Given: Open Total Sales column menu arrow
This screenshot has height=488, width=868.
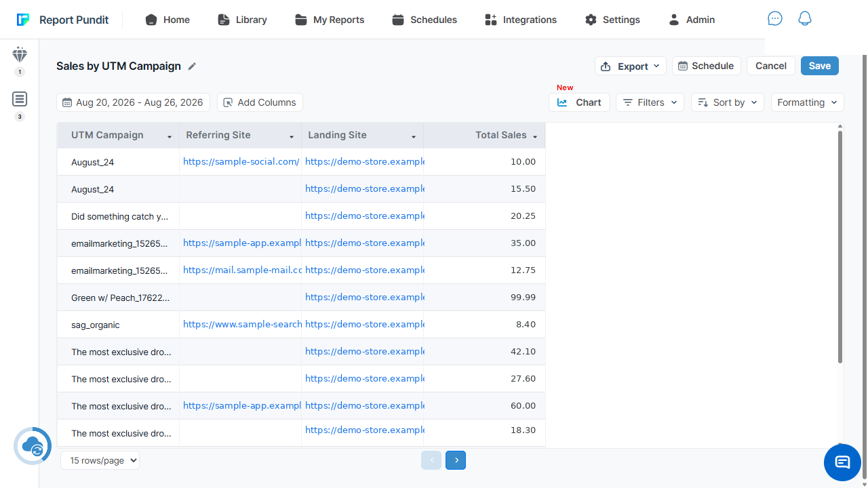Looking at the screenshot, I should tap(535, 137).
